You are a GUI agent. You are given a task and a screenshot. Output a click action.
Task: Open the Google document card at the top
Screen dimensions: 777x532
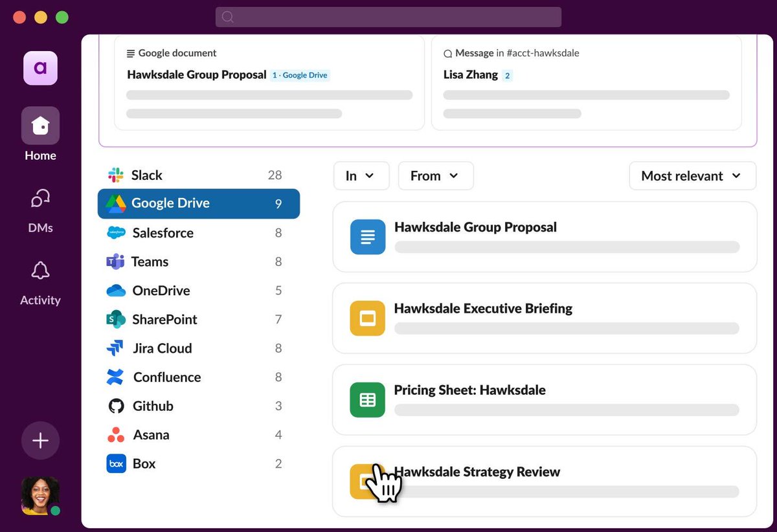tap(269, 83)
